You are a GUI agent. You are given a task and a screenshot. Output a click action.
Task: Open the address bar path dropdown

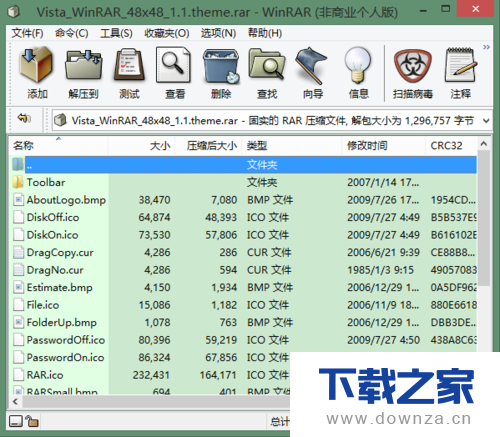486,121
